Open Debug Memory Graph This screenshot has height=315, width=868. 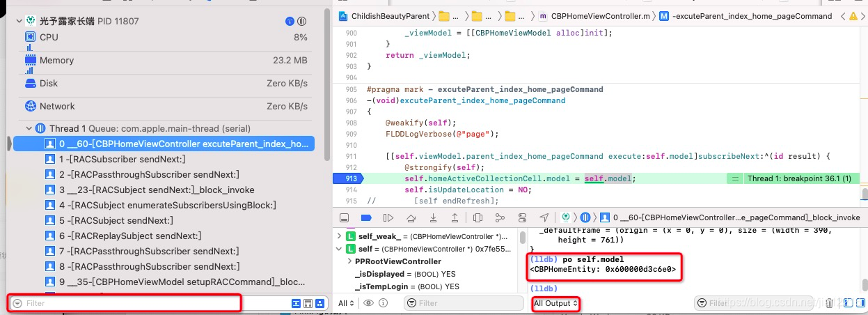500,217
